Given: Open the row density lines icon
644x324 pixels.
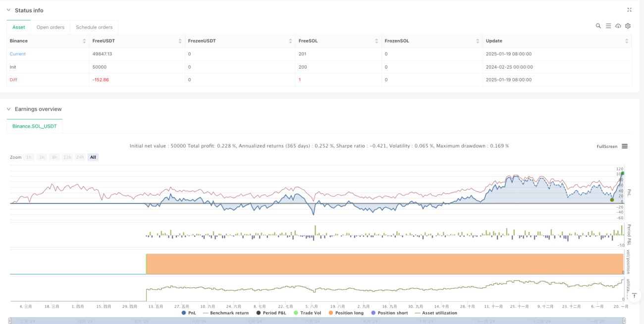Looking at the screenshot, I should point(608,26).
